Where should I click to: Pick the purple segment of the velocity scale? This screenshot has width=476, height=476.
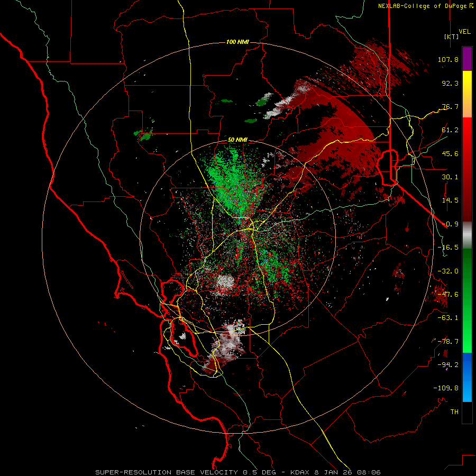click(x=467, y=59)
